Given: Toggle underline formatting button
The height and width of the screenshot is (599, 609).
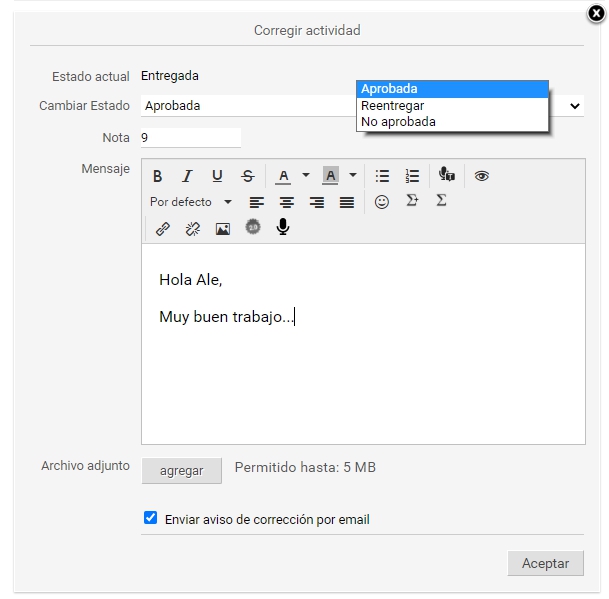Looking at the screenshot, I should pyautogui.click(x=217, y=176).
